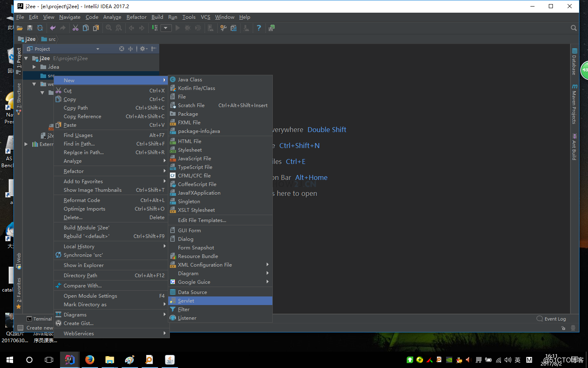Click the Open folder toolbar icon
This screenshot has width=588, height=368.
(20, 28)
